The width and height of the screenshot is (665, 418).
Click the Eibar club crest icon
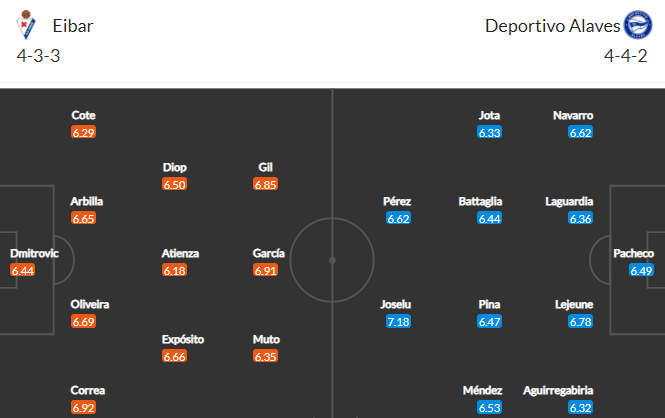point(26,25)
